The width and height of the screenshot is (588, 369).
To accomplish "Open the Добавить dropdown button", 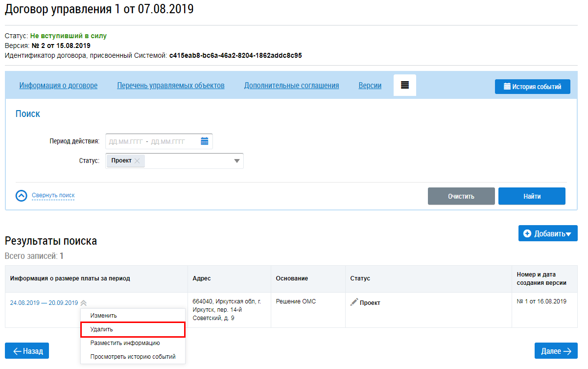I will (548, 233).
